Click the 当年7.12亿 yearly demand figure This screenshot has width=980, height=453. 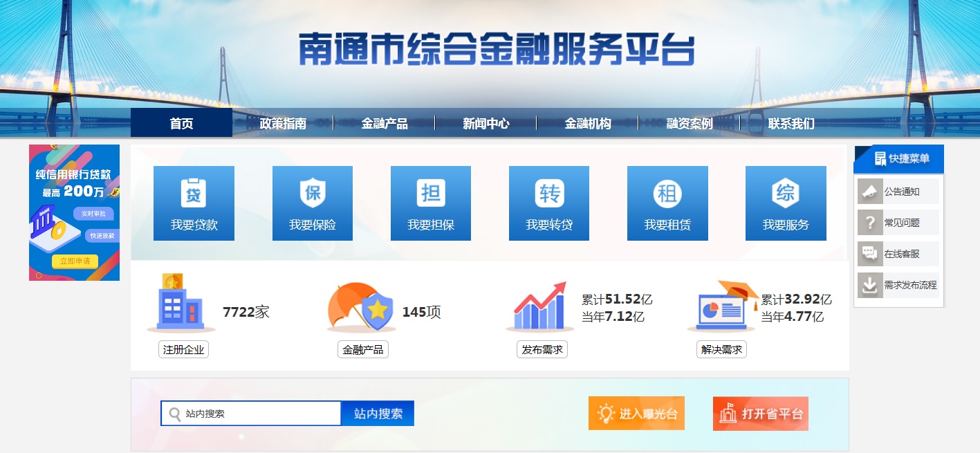(x=613, y=317)
